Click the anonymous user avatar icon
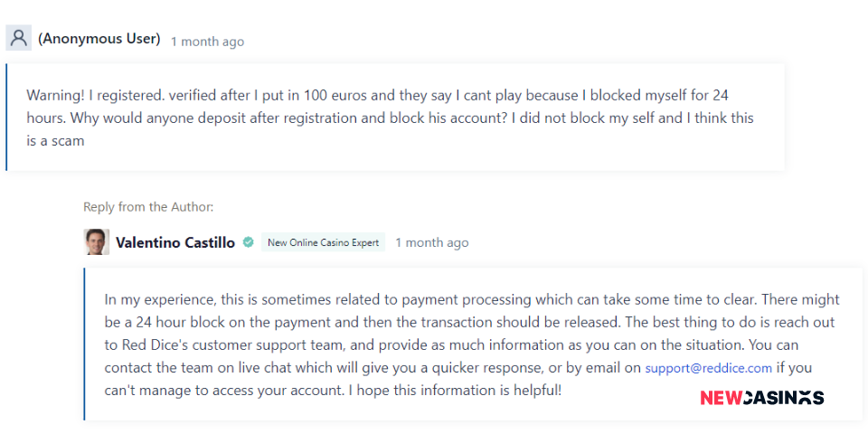868x434 pixels. tap(18, 39)
